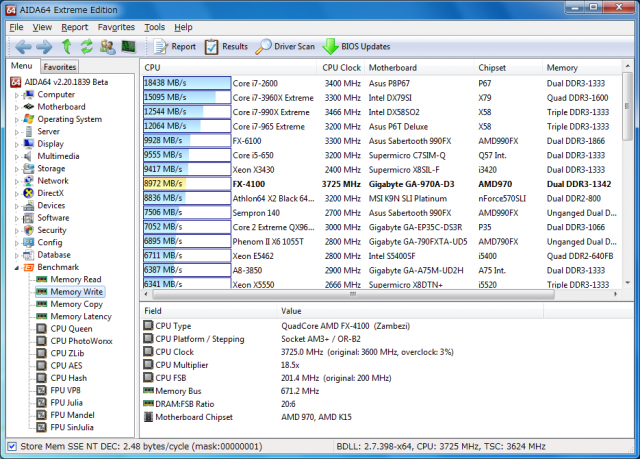Expand the Storage tree node
This screenshot has width=640, height=459.
[17, 169]
